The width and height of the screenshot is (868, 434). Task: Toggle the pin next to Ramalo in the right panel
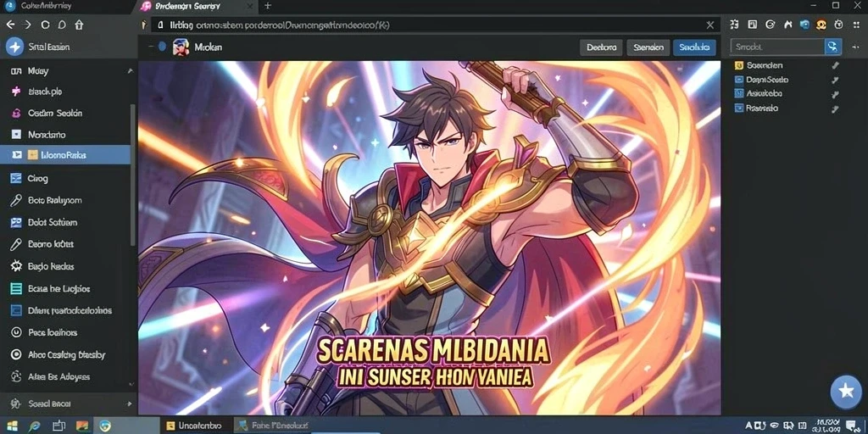click(835, 108)
